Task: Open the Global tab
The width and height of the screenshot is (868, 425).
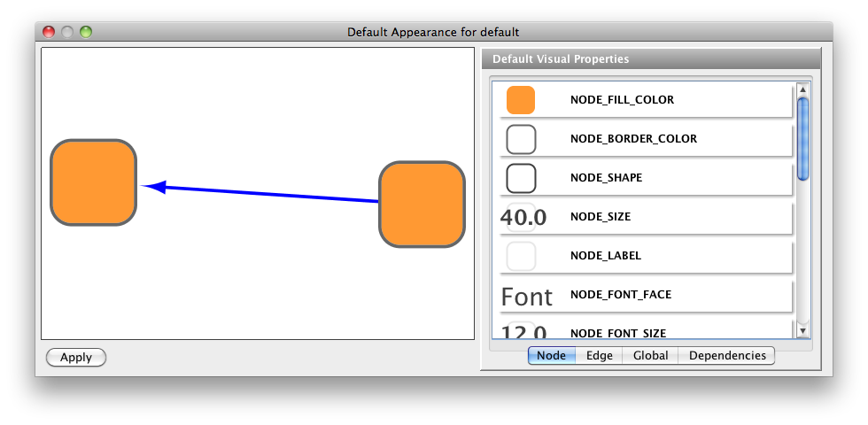Action: click(650, 355)
